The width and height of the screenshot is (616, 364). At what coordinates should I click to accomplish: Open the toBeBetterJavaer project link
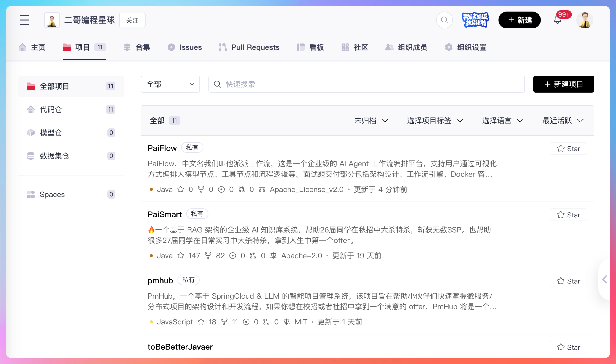(x=180, y=347)
